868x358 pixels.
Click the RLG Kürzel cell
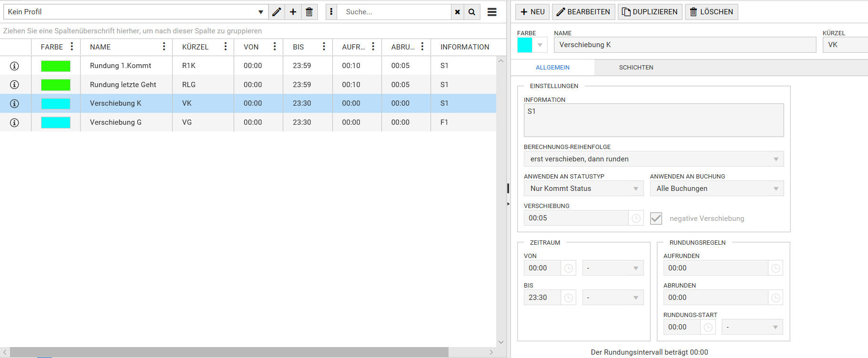203,85
